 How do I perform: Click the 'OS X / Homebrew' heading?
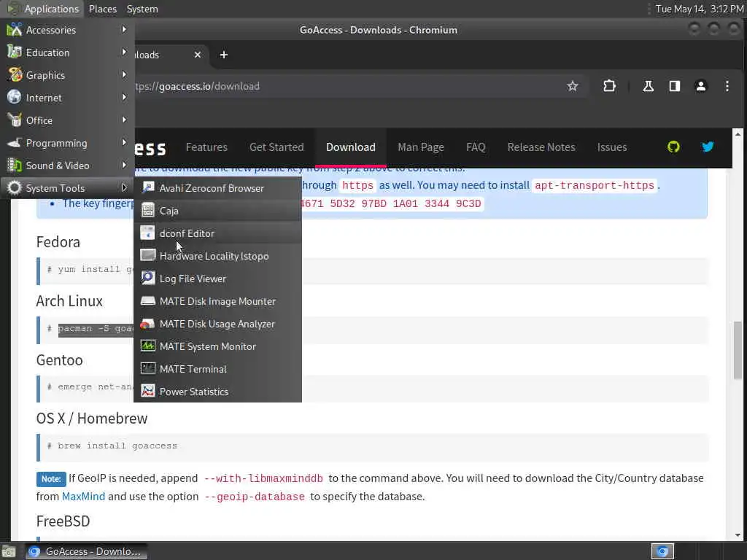92,419
